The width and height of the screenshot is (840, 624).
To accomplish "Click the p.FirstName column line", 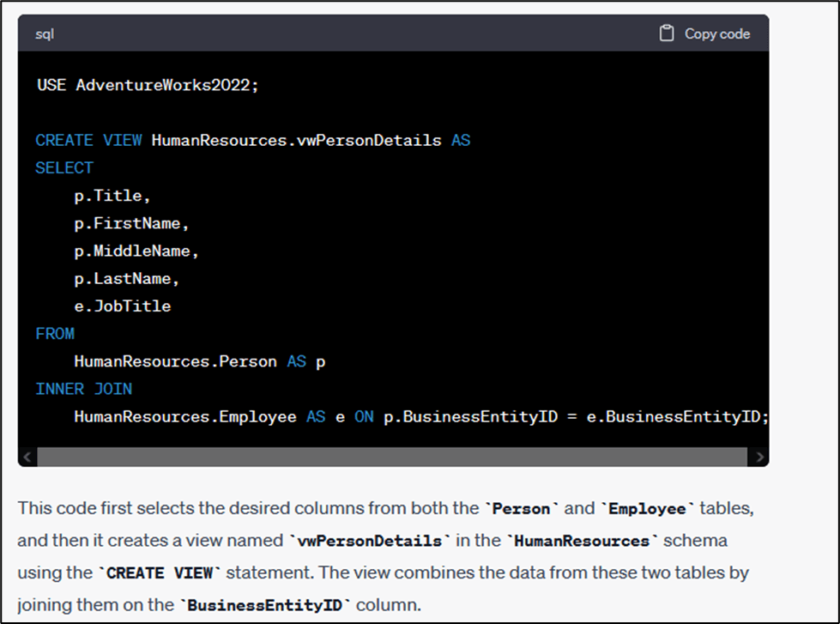I will coord(131,223).
